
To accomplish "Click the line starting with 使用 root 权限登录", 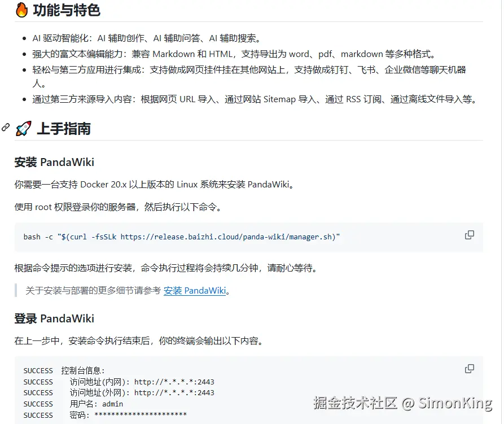I will [119, 207].
